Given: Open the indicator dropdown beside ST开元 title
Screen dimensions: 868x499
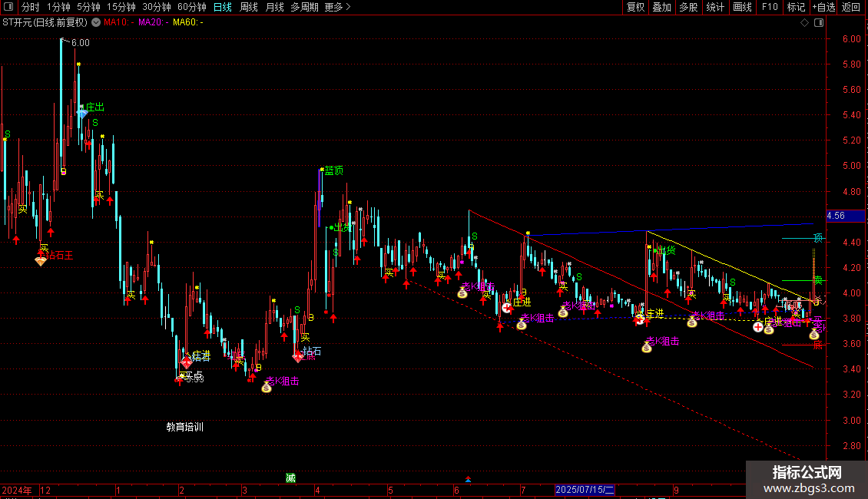Looking at the screenshot, I should pos(96,22).
